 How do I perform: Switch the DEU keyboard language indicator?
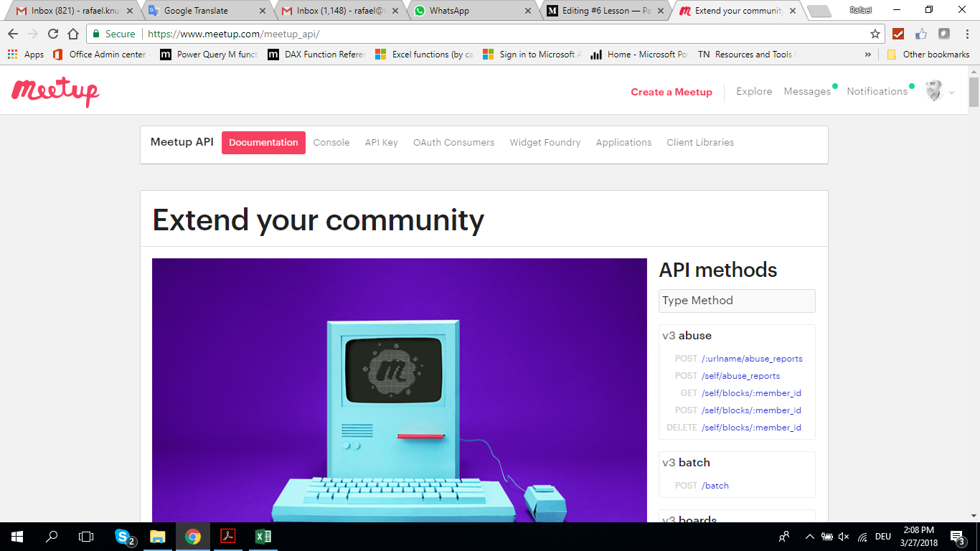(882, 537)
